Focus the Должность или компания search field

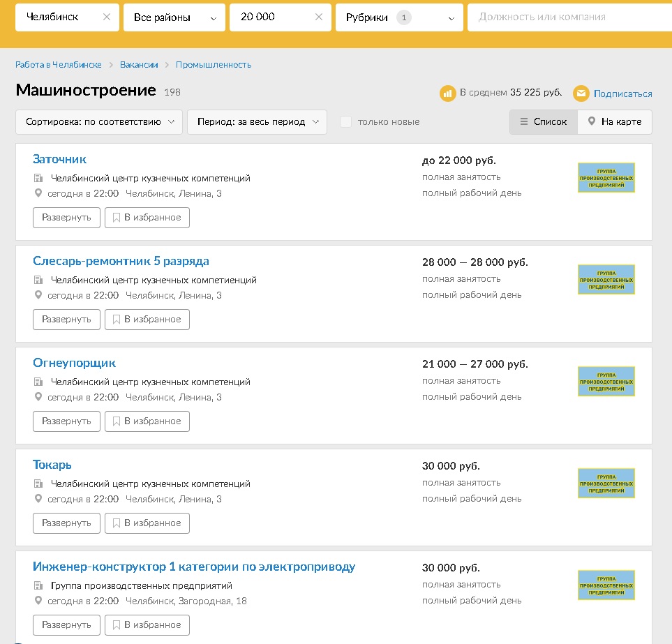pyautogui.click(x=569, y=17)
